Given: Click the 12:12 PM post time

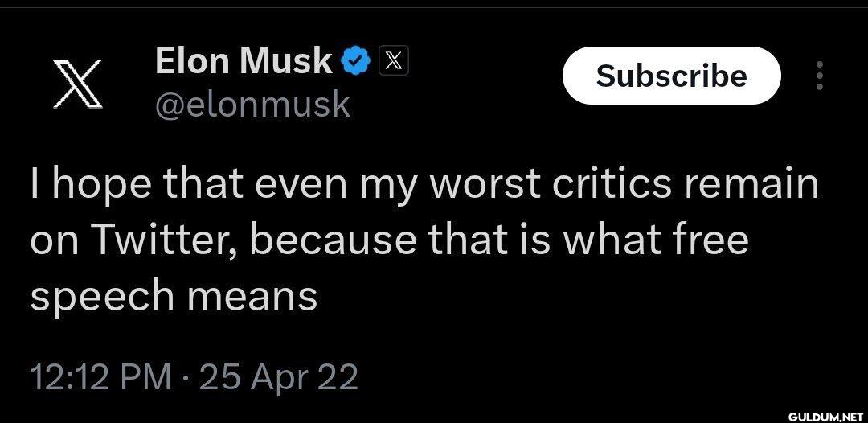Looking at the screenshot, I should point(100,379).
